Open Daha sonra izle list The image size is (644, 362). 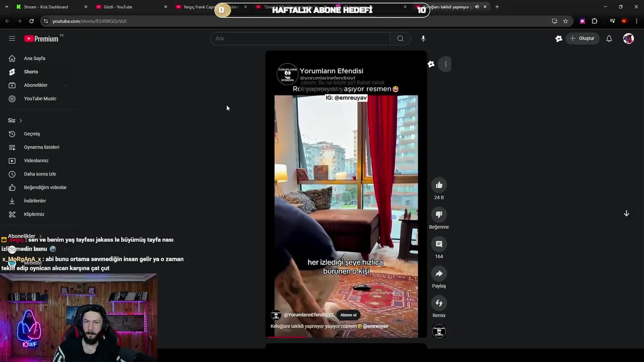pos(39,174)
